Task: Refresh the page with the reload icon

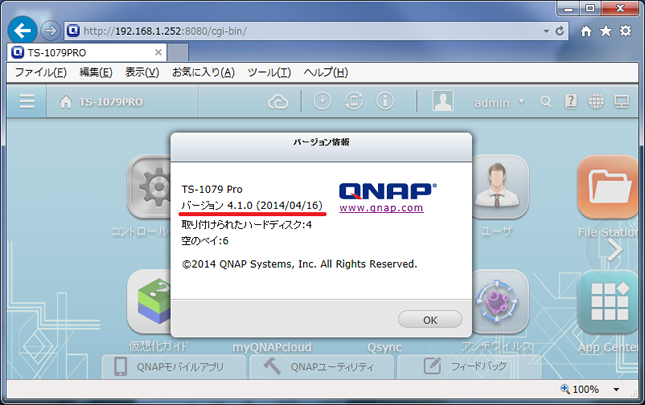Action: [x=559, y=31]
